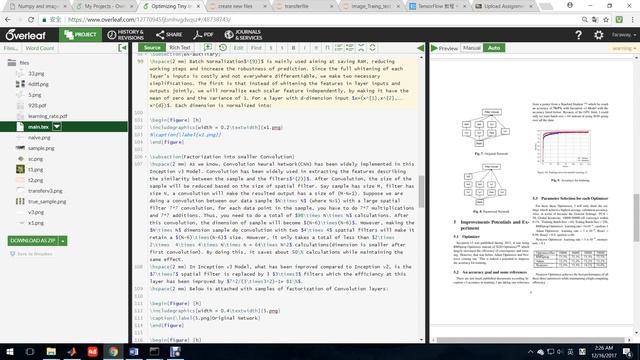Select t2.png in the file list
640x360 pixels.
36,180
